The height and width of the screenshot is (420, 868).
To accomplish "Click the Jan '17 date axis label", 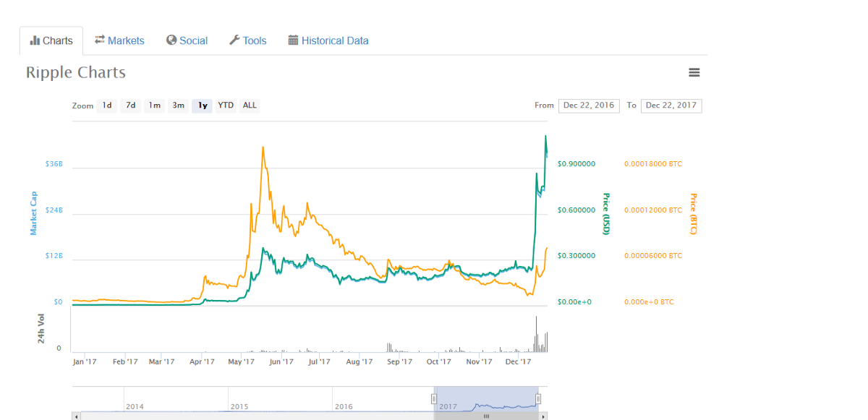I will coord(85,361).
